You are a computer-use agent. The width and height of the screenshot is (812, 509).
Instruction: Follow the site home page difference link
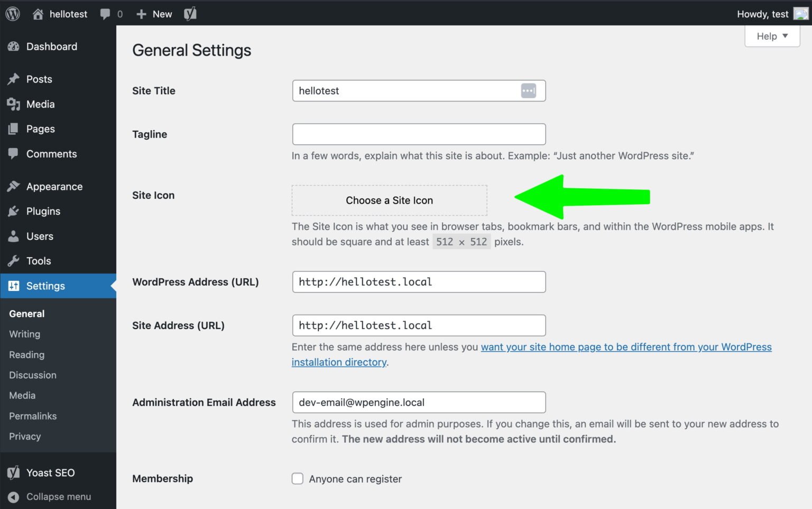click(x=624, y=347)
